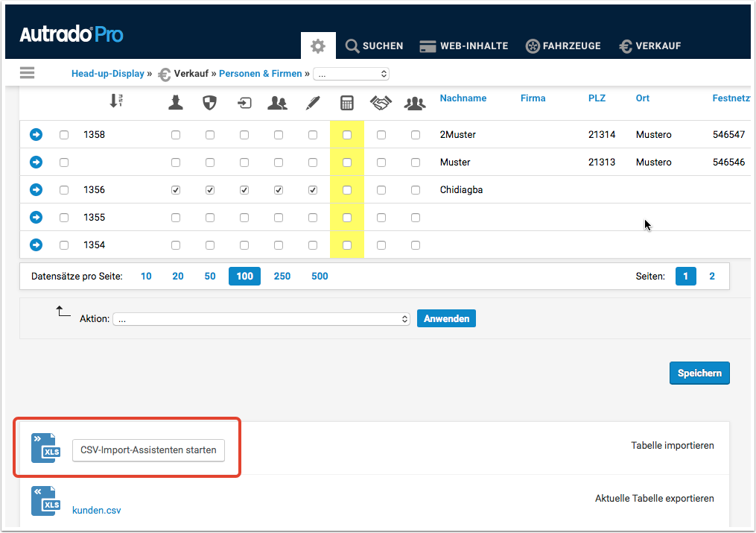Click the pencil column header icon
Screen dimensions: 756x533
[x=312, y=104]
